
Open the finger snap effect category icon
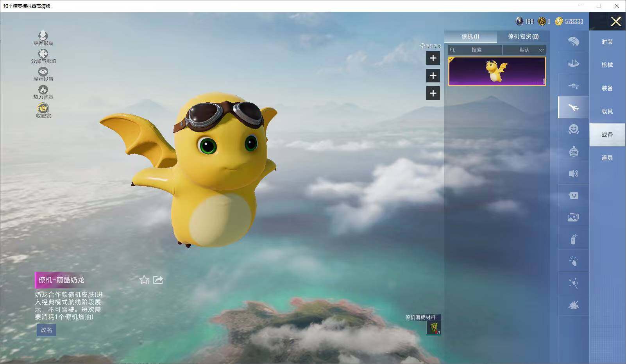point(573,261)
